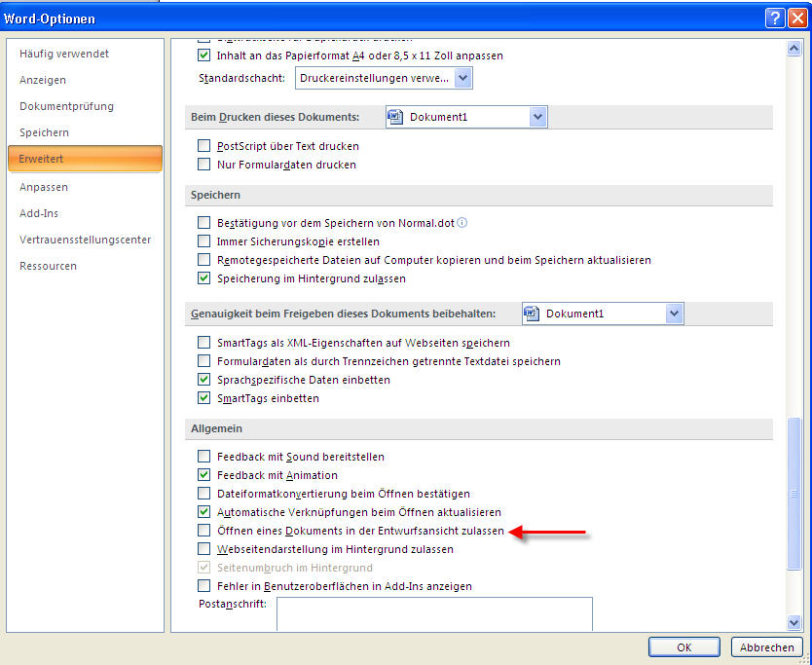
Task: Enable Bestätigung vor dem Speichern von Normal.dot
Action: coord(204,223)
